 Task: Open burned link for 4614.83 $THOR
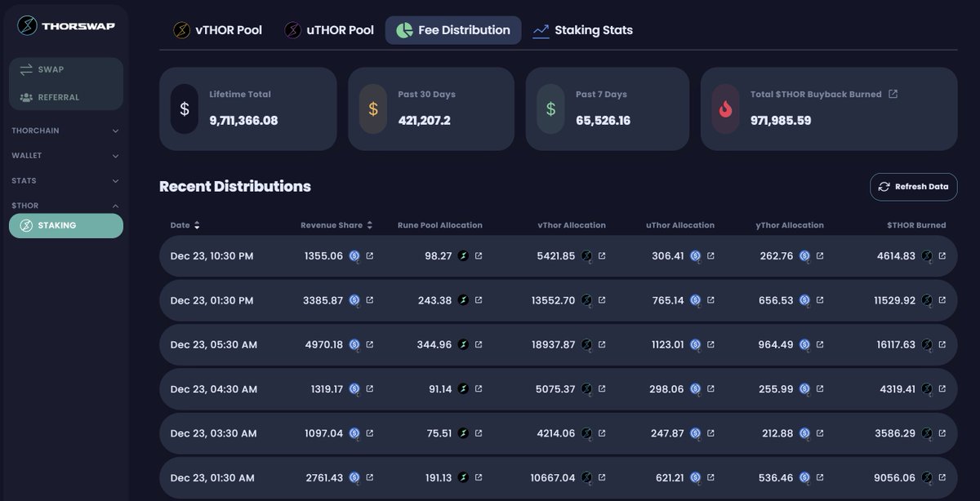coord(942,256)
